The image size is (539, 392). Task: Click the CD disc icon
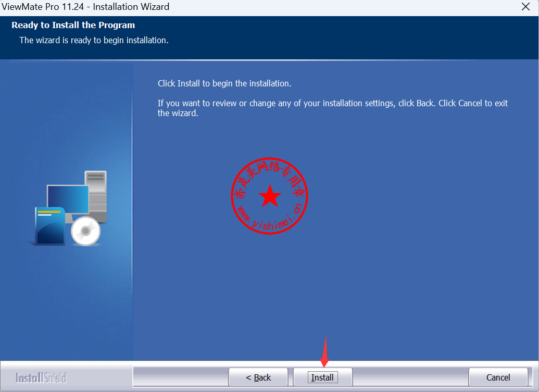pyautogui.click(x=85, y=231)
